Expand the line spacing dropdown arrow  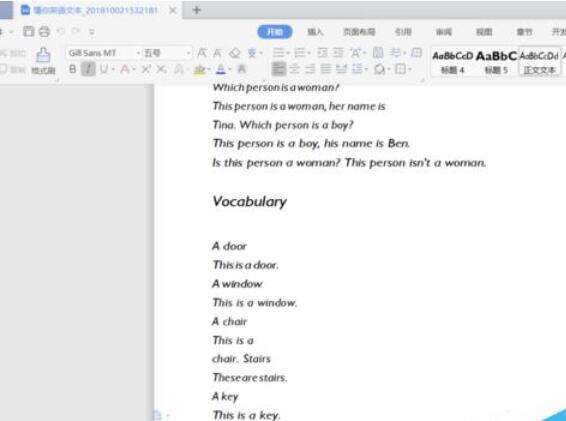[366, 69]
